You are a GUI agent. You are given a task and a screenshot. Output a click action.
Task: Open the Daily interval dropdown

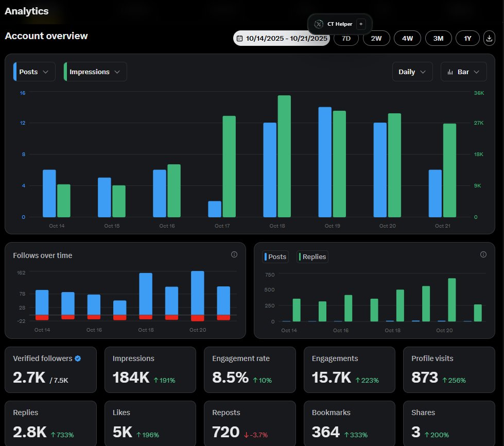coord(412,72)
